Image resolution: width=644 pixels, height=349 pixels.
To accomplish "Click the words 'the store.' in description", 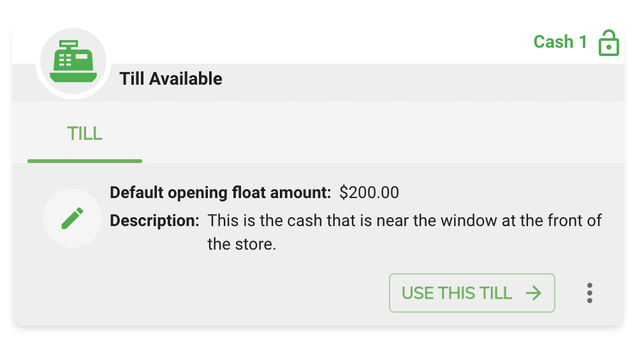I will tap(242, 245).
